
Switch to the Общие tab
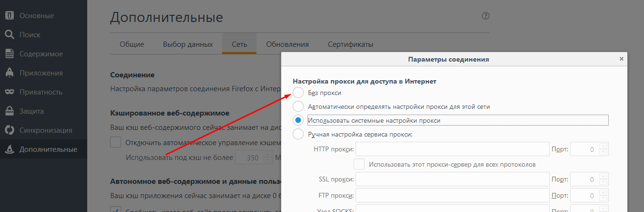(132, 44)
